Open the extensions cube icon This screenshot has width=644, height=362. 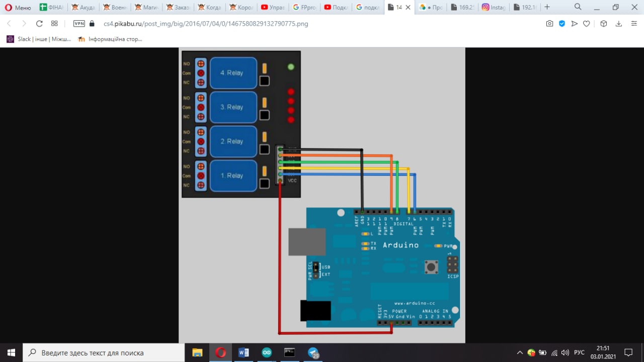[604, 24]
